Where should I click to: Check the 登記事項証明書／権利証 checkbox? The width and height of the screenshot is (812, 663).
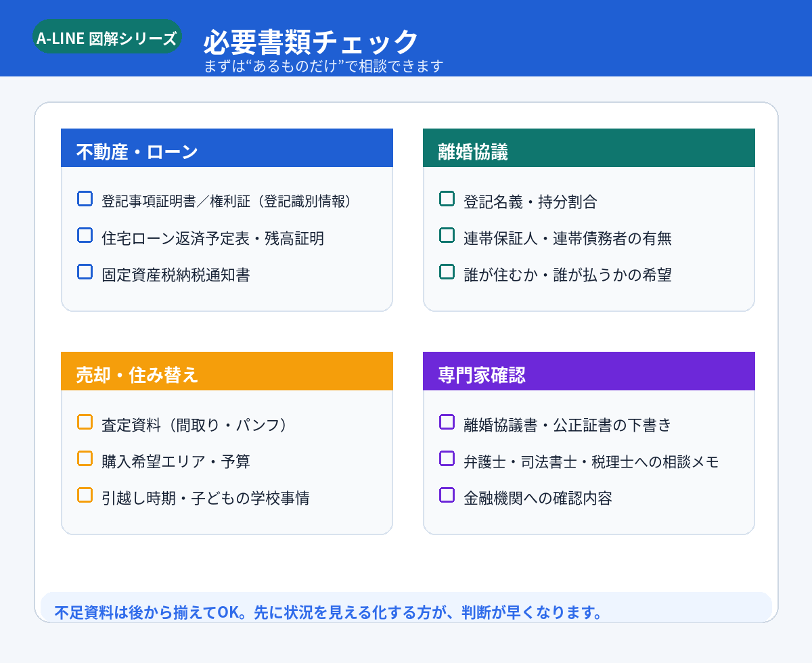85,199
